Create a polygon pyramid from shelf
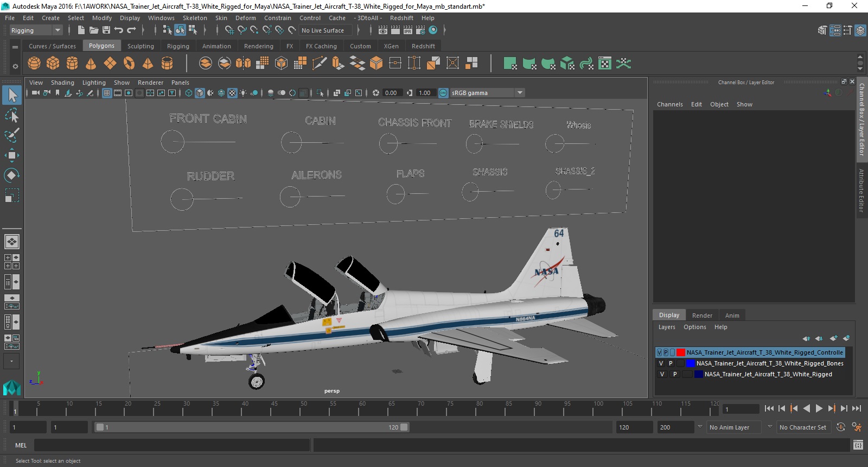 pyautogui.click(x=148, y=64)
